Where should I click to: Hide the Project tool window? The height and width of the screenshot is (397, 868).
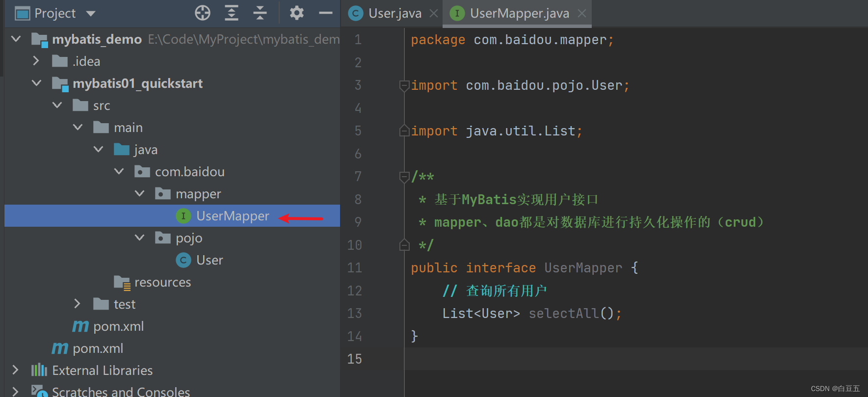[x=326, y=13]
